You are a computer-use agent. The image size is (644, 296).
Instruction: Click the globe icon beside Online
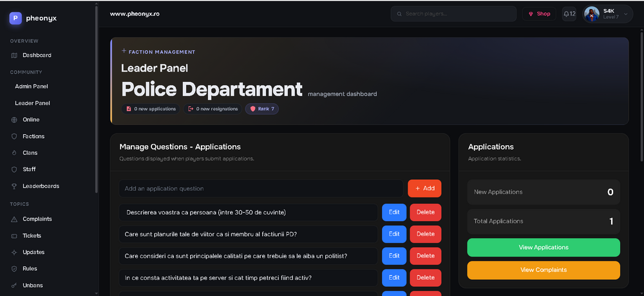[x=14, y=120]
